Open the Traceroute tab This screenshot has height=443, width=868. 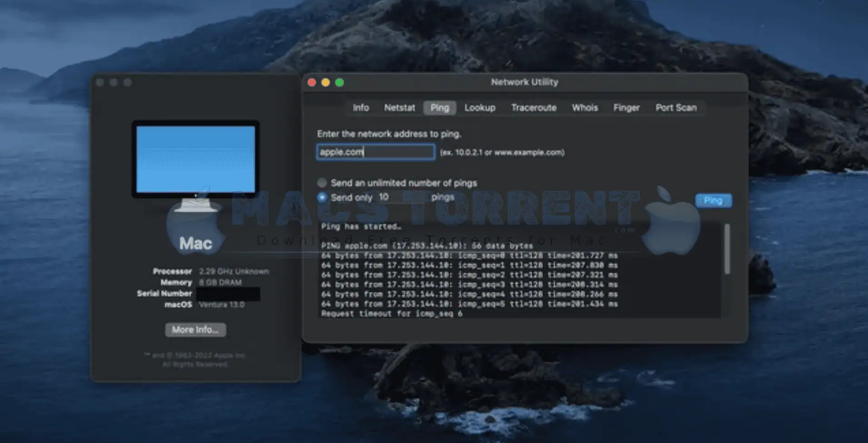pos(534,108)
